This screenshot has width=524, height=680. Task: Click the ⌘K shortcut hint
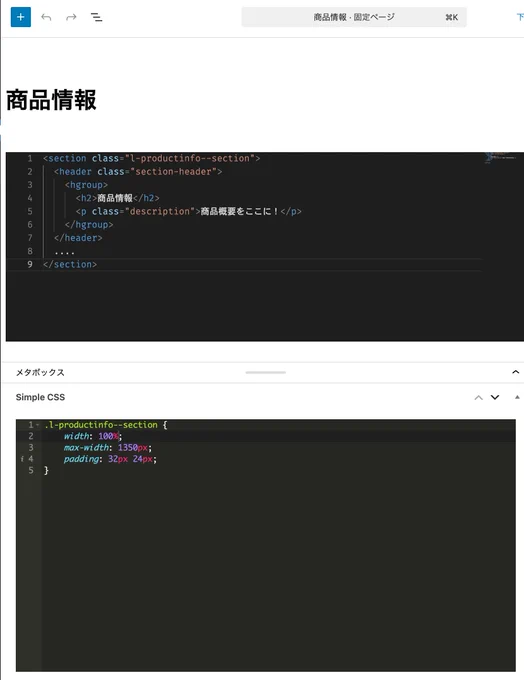(x=452, y=17)
